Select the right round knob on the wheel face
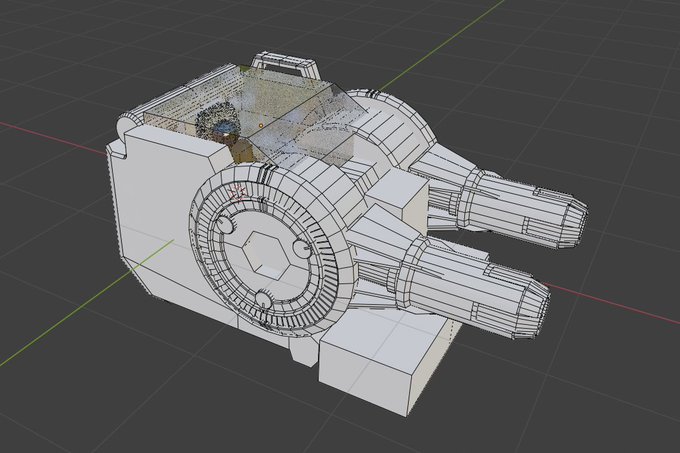The image size is (680, 453). coord(301,248)
